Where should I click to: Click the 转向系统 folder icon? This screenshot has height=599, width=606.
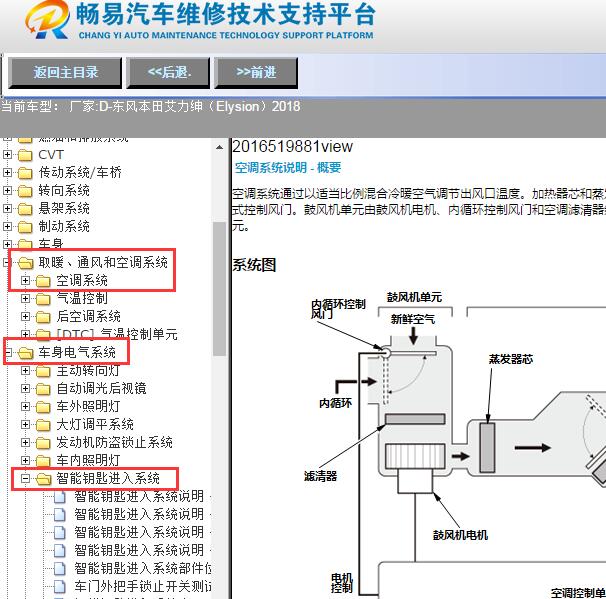tap(26, 191)
